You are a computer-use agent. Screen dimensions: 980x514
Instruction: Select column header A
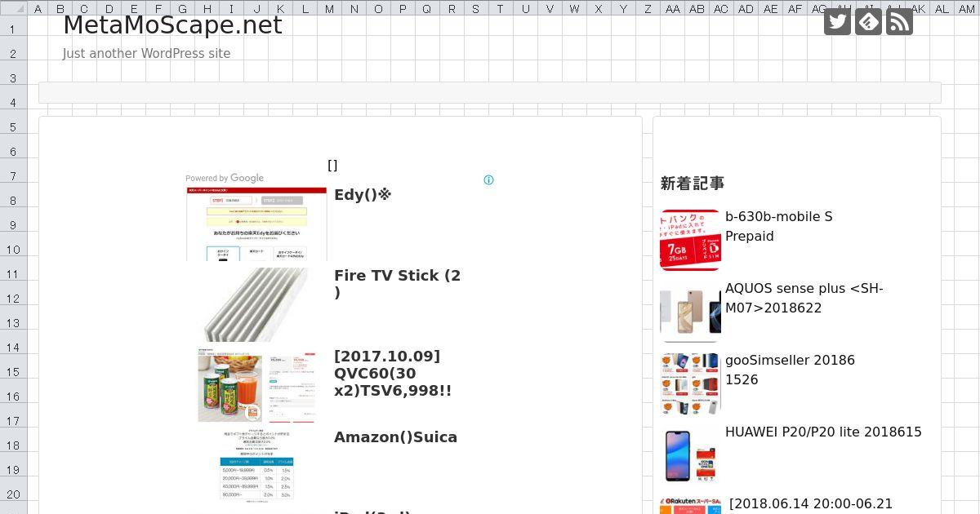click(38, 9)
